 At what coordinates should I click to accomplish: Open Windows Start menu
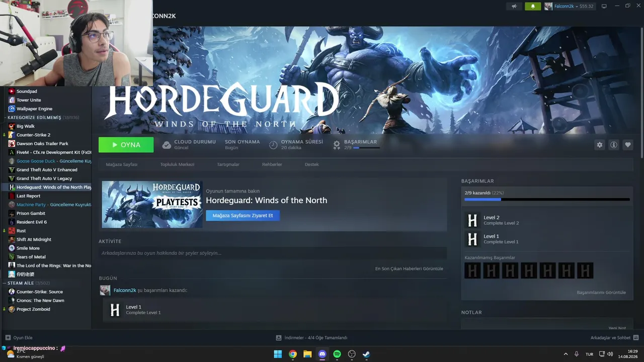coord(278,354)
